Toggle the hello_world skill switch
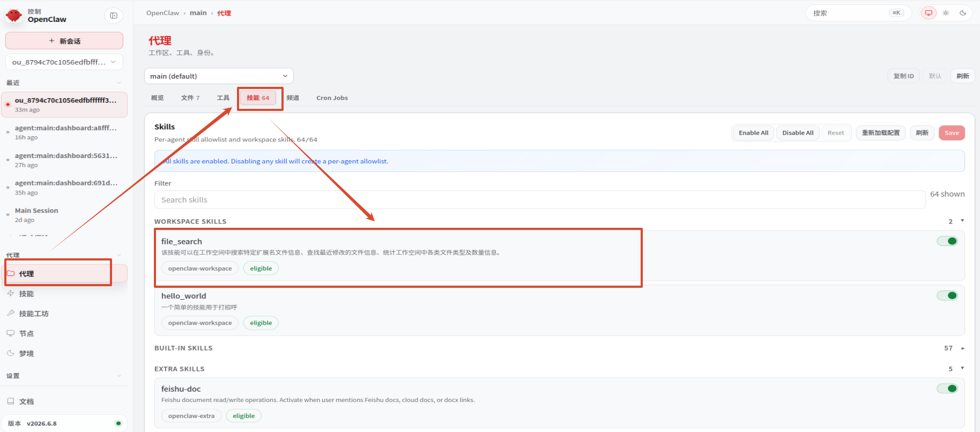This screenshot has width=980, height=432. point(947,295)
